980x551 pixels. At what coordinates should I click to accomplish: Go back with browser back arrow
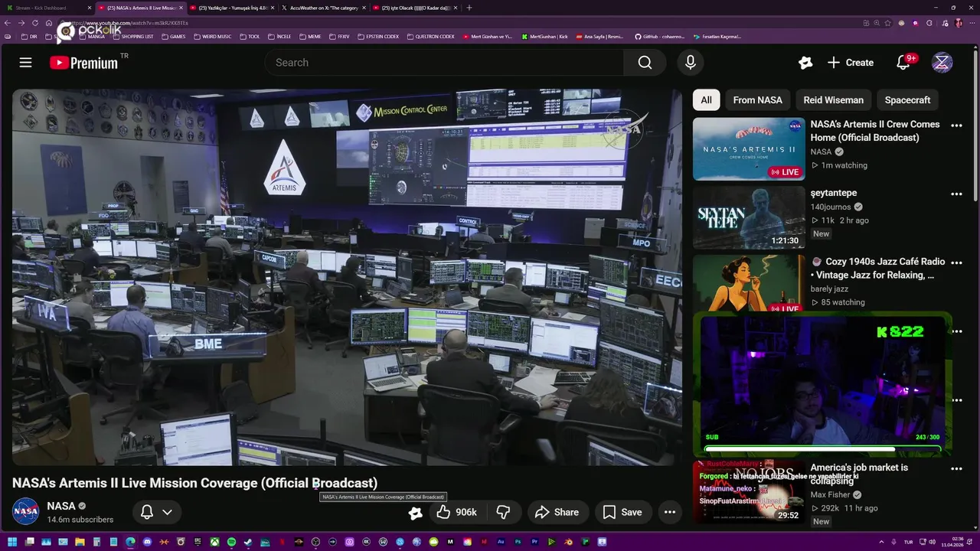8,23
